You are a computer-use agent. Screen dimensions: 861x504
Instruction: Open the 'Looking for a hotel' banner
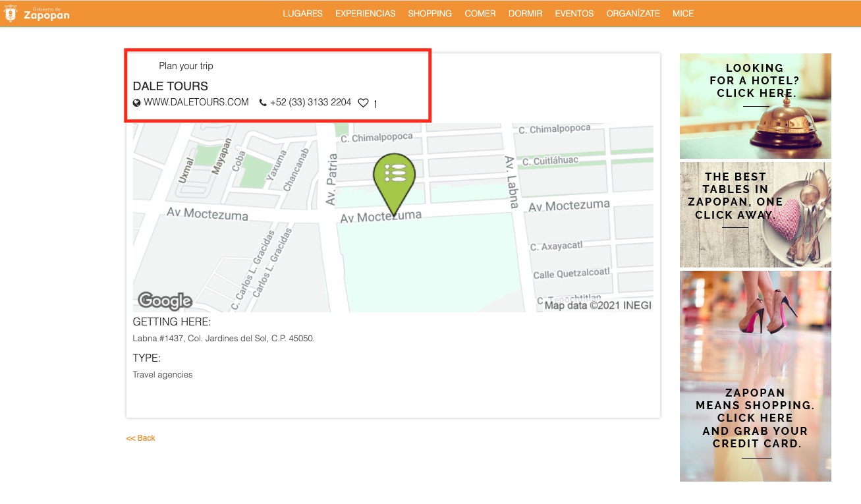click(755, 105)
